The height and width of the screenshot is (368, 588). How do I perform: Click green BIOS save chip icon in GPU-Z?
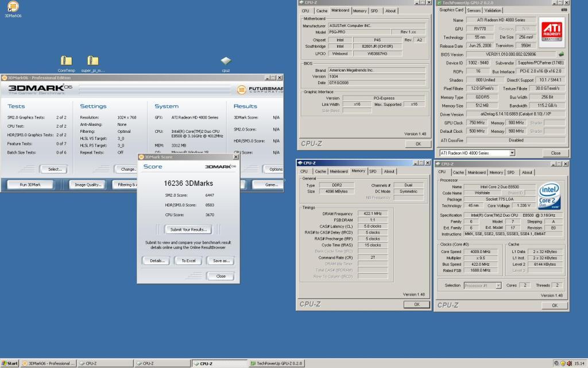[562, 54]
